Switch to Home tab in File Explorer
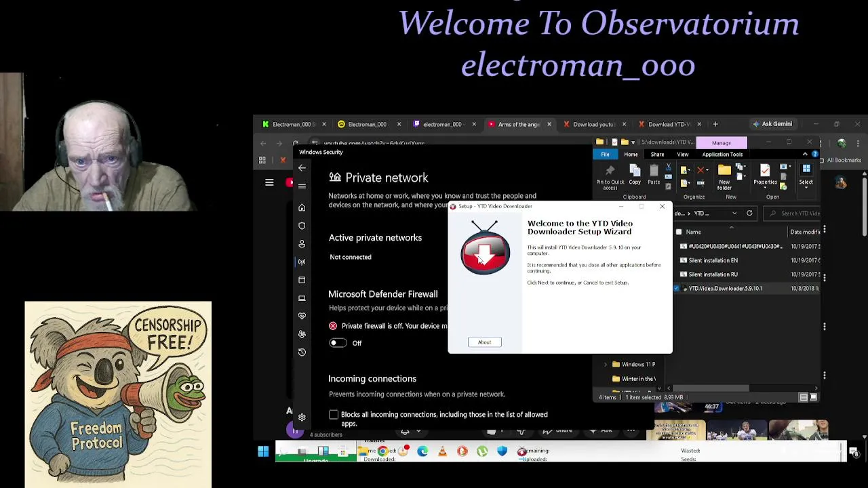The image size is (868, 488). 631,155
